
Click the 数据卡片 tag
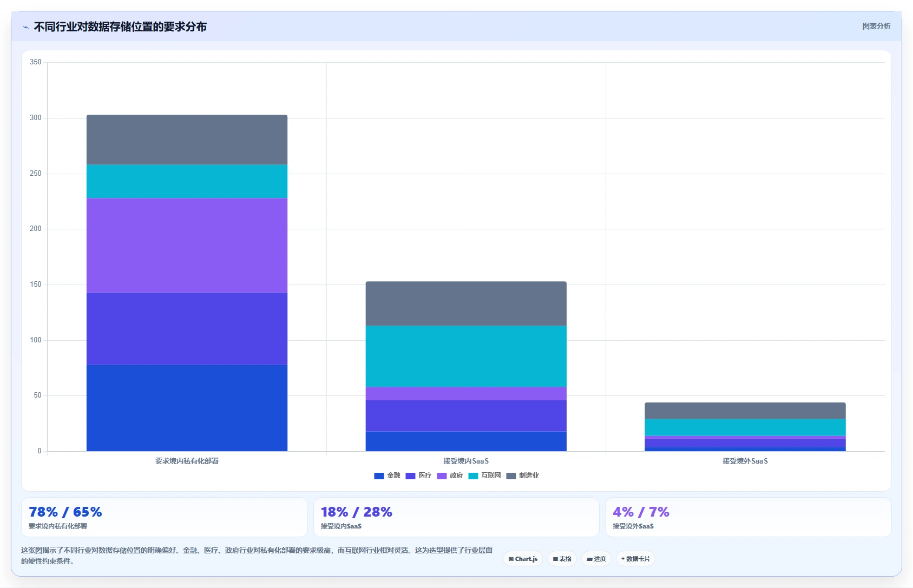(635, 559)
